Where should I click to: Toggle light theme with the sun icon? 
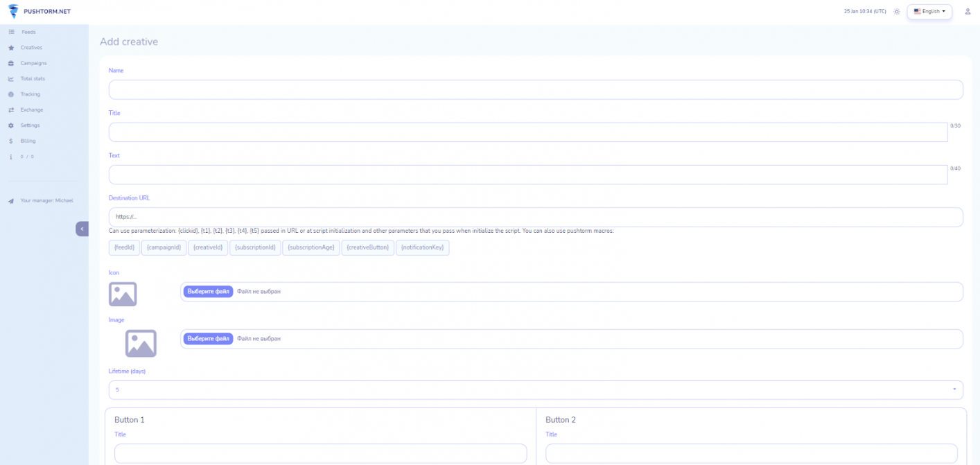coord(897,12)
